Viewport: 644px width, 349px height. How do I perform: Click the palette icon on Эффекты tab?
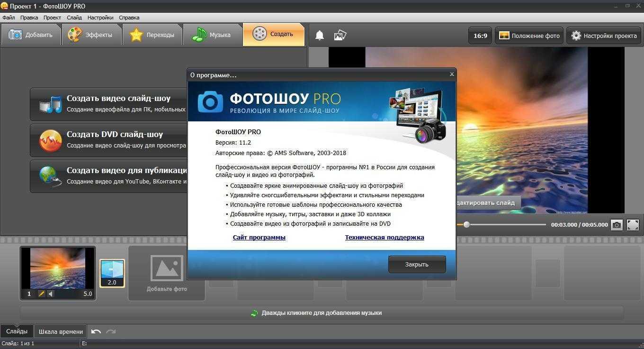75,35
